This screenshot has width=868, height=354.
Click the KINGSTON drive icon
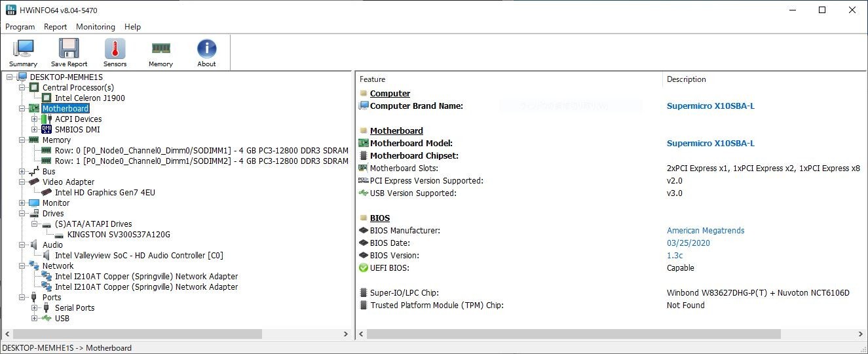60,234
